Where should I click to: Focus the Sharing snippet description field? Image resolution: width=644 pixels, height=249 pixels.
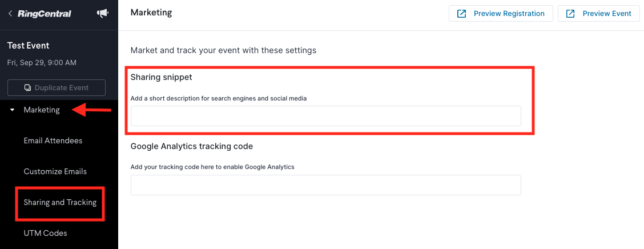pyautogui.click(x=325, y=116)
